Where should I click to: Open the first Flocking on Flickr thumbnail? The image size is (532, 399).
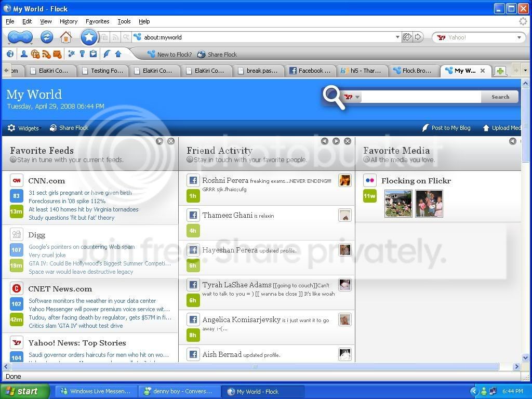398,204
